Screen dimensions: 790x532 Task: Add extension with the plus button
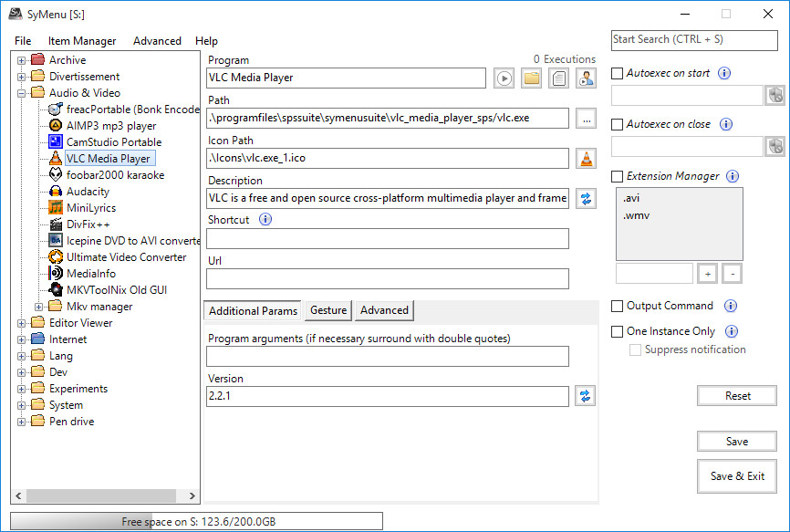tap(707, 274)
